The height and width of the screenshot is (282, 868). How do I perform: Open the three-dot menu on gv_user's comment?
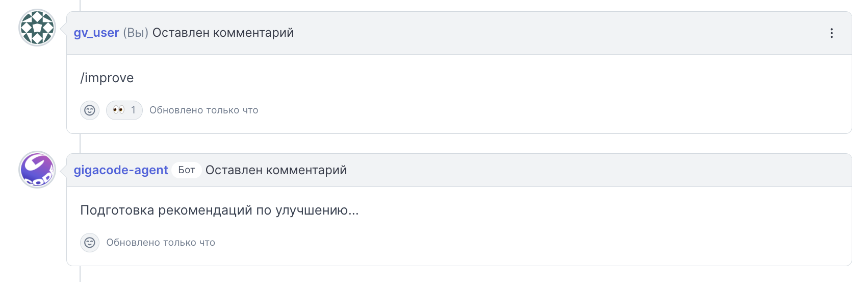(x=831, y=33)
